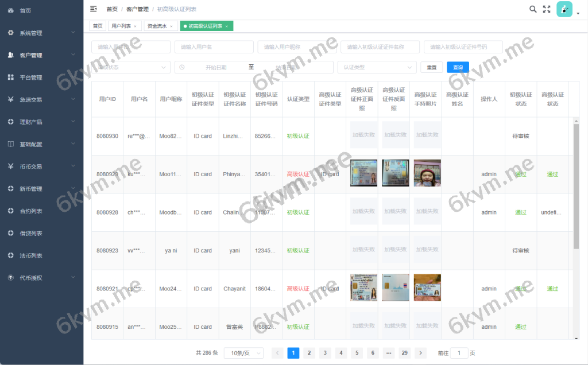The width and height of the screenshot is (588, 365).
Task: Click the global search magnifier icon
Action: (533, 9)
